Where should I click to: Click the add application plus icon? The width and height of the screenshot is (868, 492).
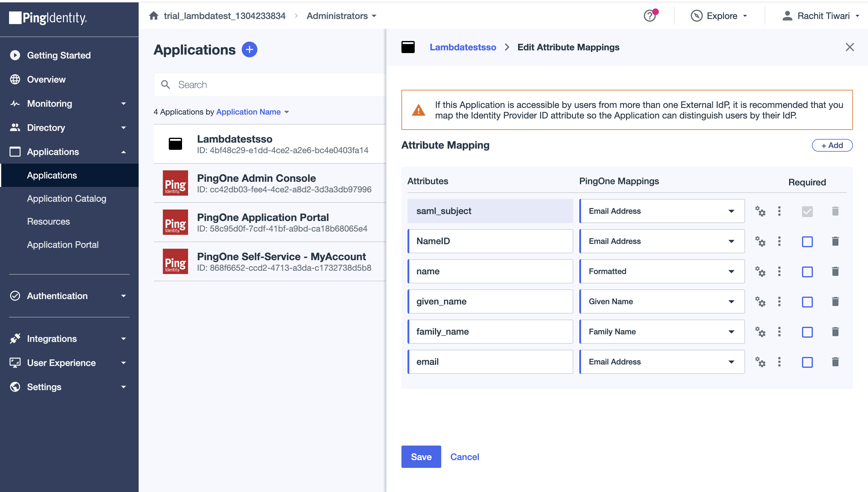click(x=249, y=50)
